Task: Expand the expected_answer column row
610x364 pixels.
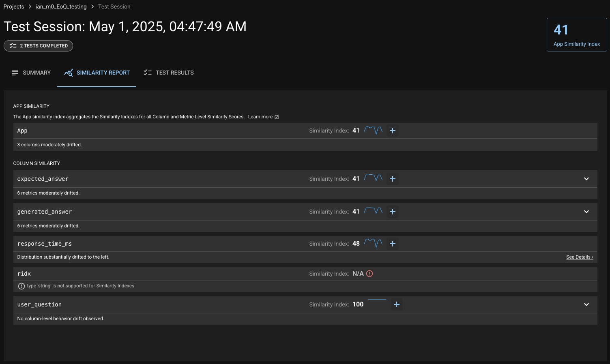Action: [586, 179]
